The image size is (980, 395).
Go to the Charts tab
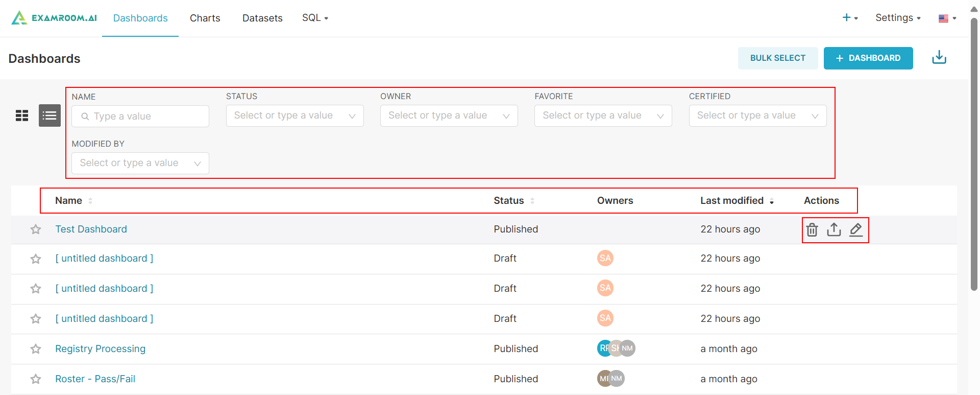[205, 18]
